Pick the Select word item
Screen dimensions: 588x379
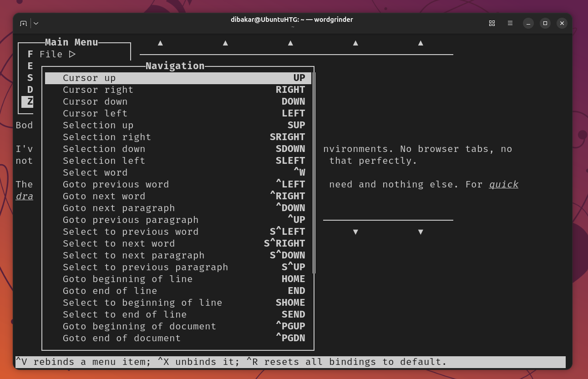coord(178,172)
